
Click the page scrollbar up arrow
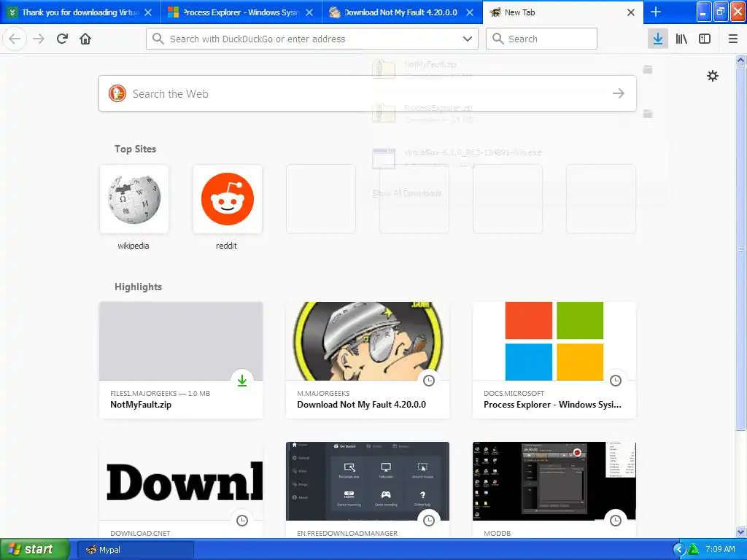[x=740, y=60]
